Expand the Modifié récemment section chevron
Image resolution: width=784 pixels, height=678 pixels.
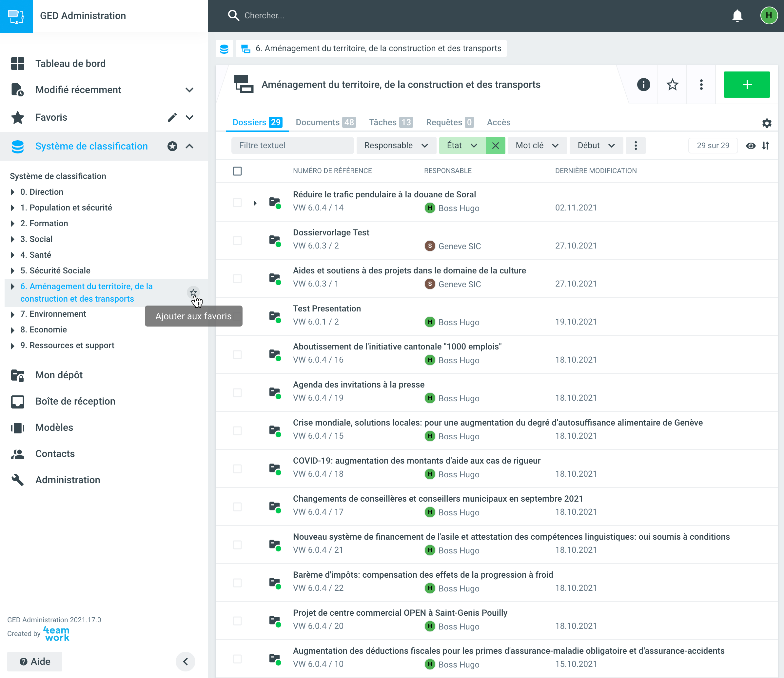pyautogui.click(x=189, y=90)
